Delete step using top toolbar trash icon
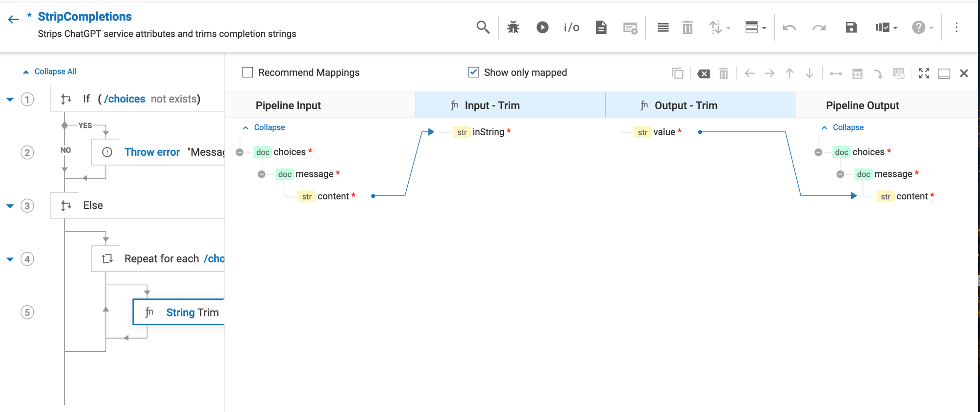This screenshot has height=412, width=980. 687,27
